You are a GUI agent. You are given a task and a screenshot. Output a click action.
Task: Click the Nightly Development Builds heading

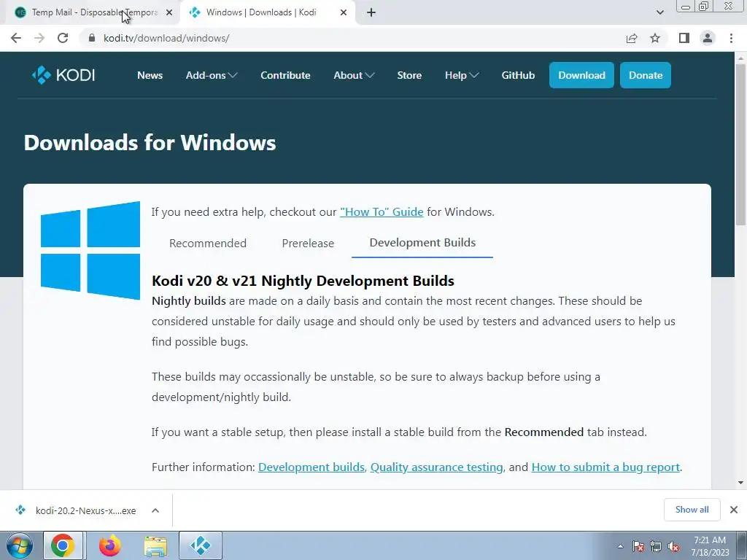[x=303, y=281]
